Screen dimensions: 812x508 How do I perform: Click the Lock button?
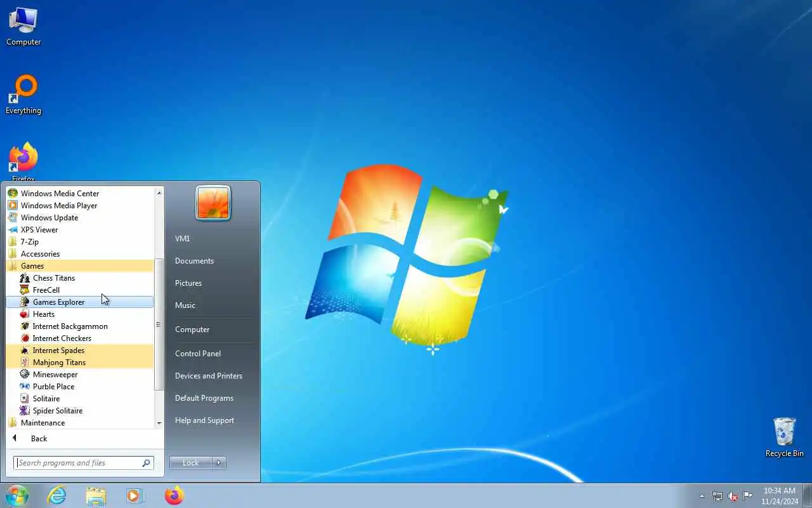click(191, 463)
